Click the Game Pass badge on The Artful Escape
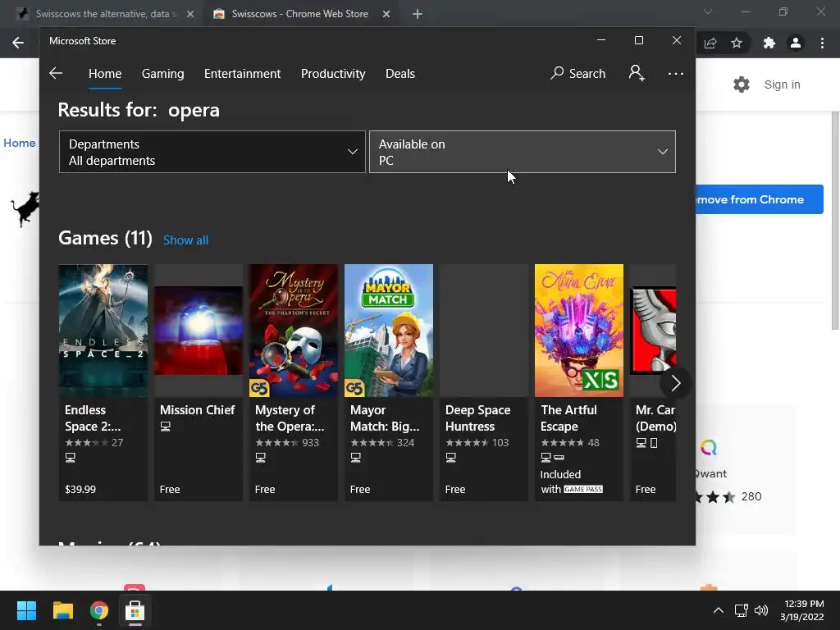This screenshot has width=840, height=630. click(583, 489)
